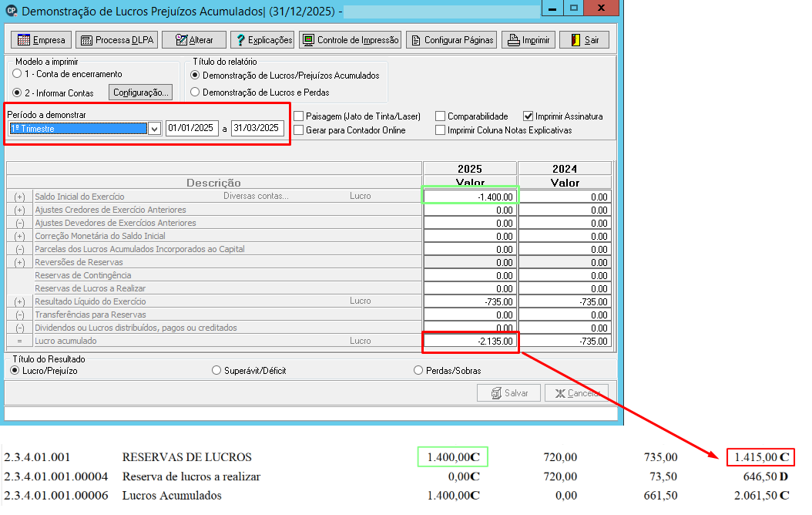Image resolution: width=812 pixels, height=515 pixels.
Task: Click the Explicações question mark icon
Action: click(x=241, y=40)
